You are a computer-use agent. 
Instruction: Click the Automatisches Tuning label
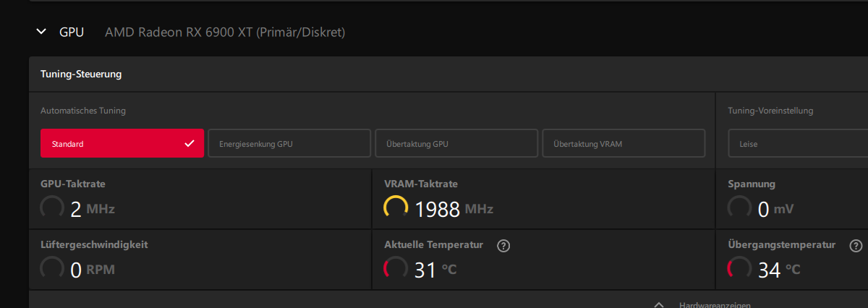tap(83, 111)
